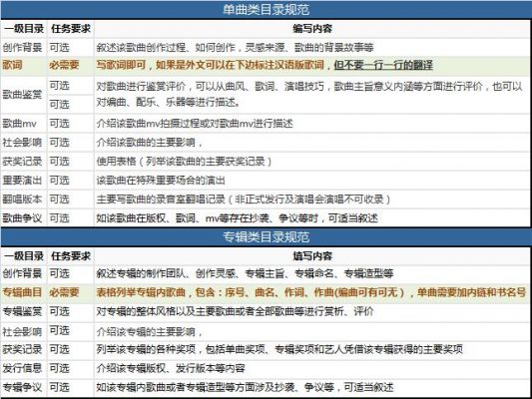Click 任务要求 header in the 专辑类 table
The height and width of the screenshot is (399, 532).
pyautogui.click(x=71, y=256)
